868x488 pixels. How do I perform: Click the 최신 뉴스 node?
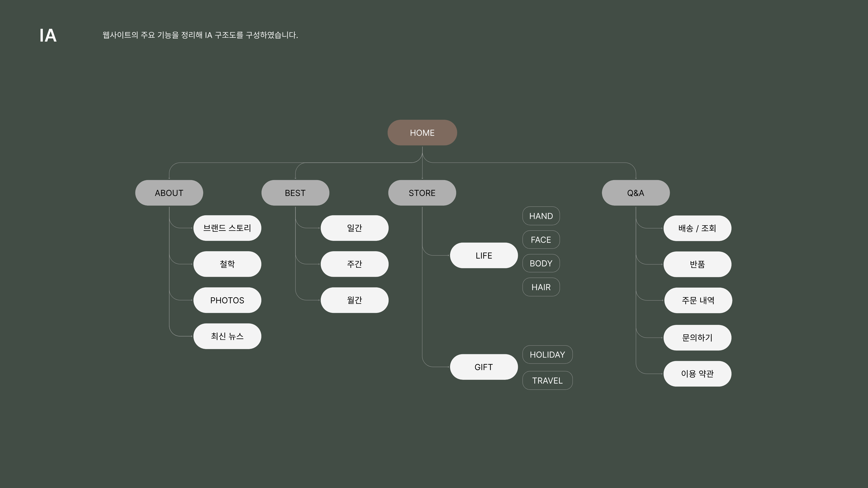[227, 336]
